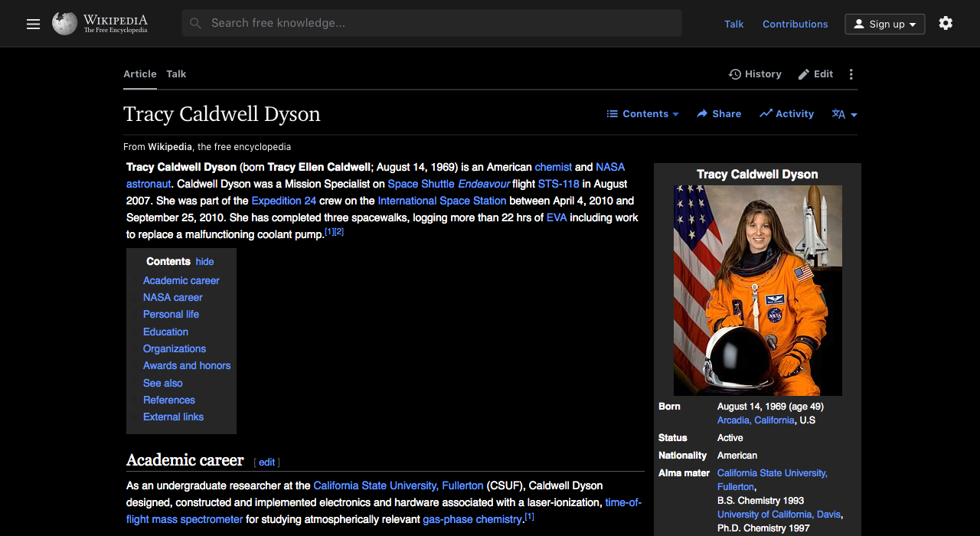Click Tracy Caldwell Dyson's portrait photo
Image resolution: width=980 pixels, height=536 pixels.
point(756,290)
